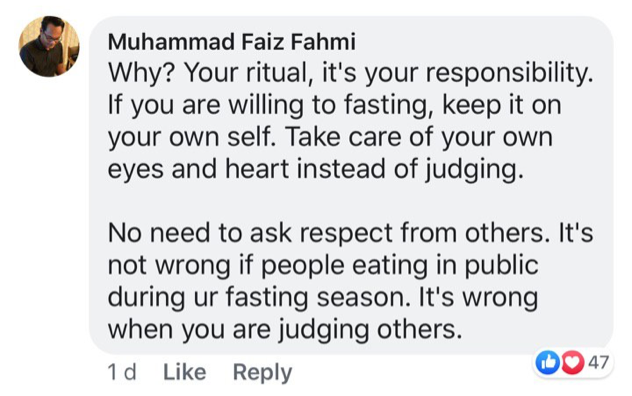The width and height of the screenshot is (632, 396).
Task: Click the blue thumbs-up reaction icon
Action: pyautogui.click(x=547, y=362)
